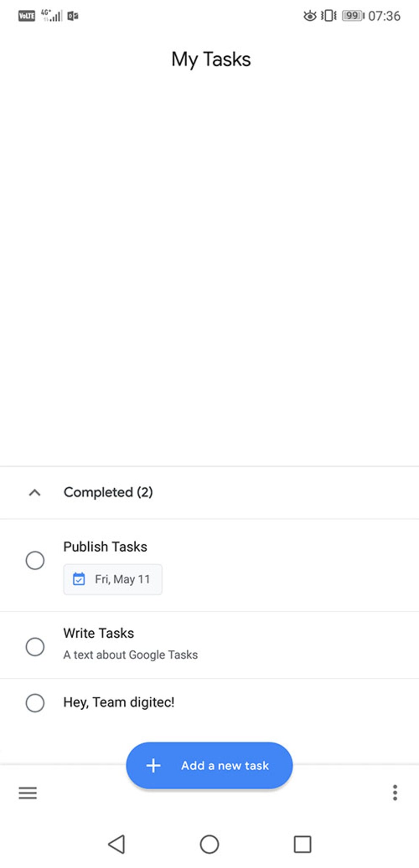Open the three-dot more options menu

395,792
